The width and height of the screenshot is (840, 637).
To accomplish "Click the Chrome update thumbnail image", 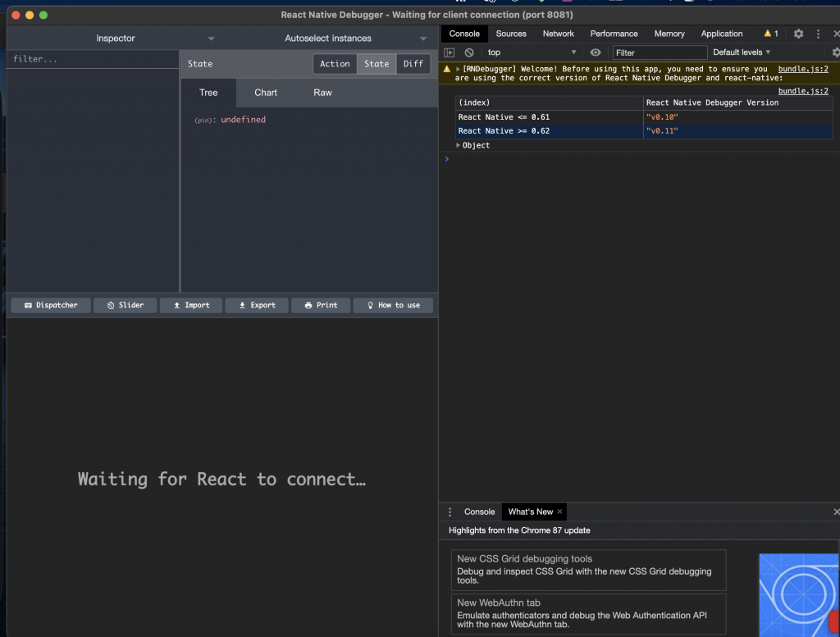I will point(799,595).
